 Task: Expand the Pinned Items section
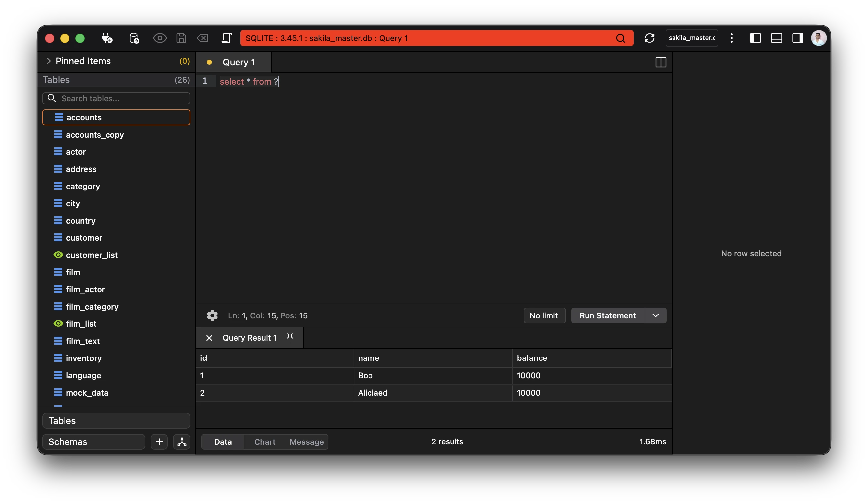click(x=49, y=61)
